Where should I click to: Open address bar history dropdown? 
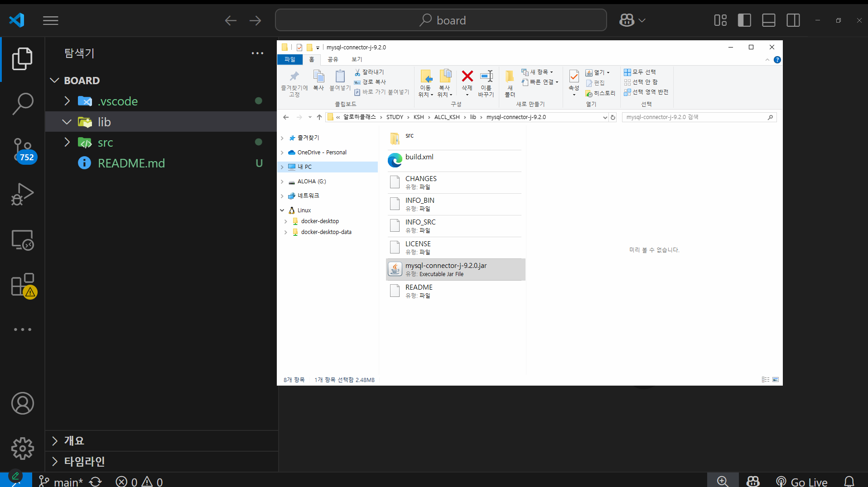(605, 117)
